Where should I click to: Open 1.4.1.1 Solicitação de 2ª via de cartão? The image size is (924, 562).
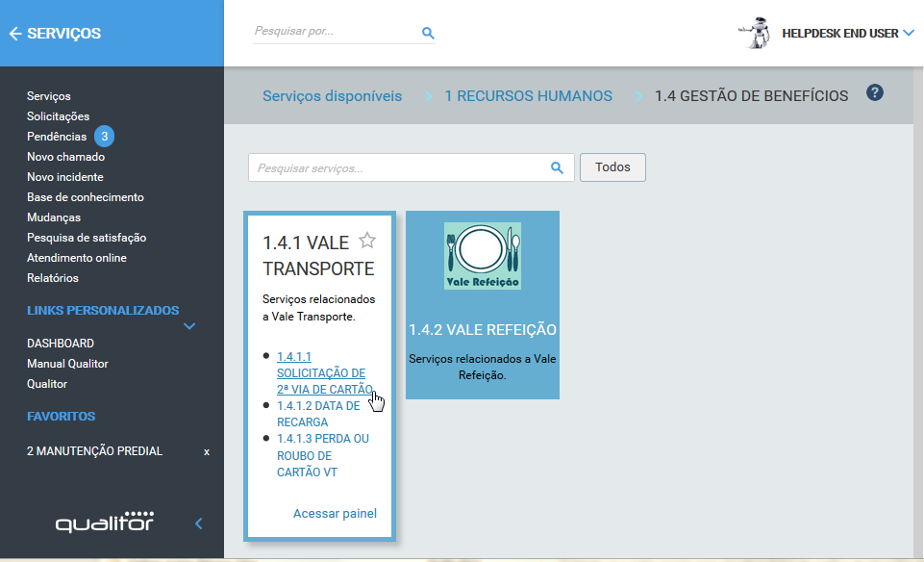click(x=320, y=372)
